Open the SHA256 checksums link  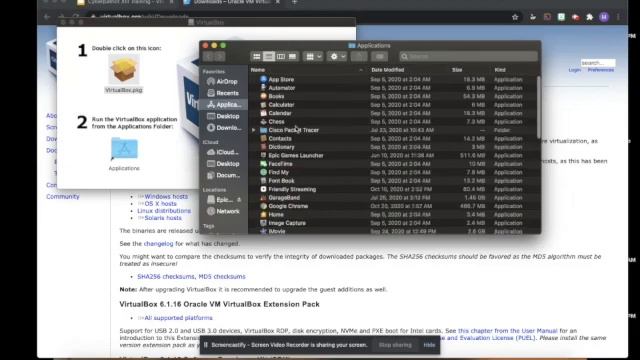(x=166, y=276)
